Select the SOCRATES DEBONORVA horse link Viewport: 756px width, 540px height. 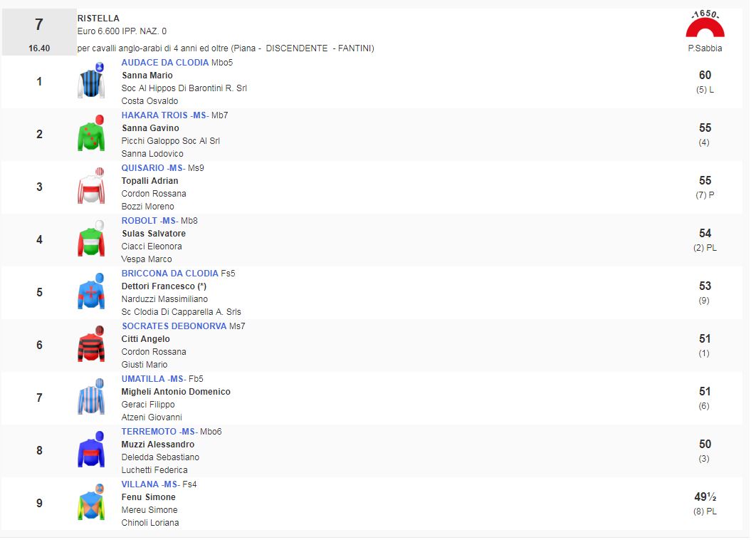point(174,326)
